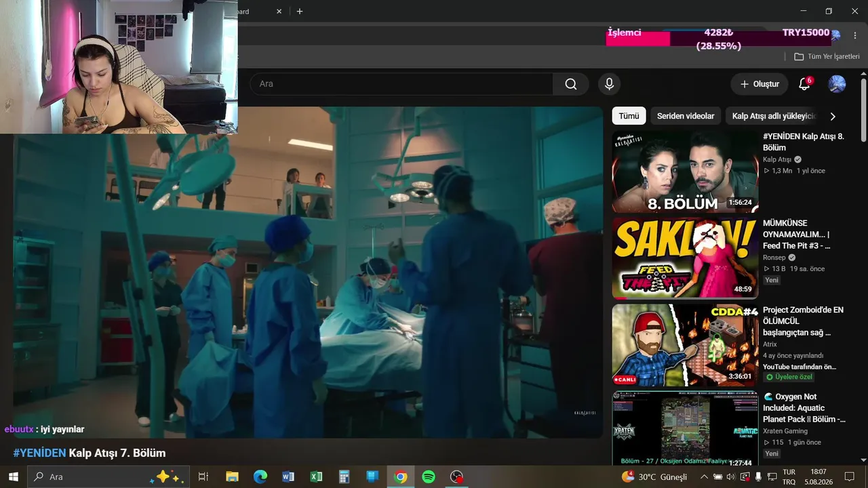Open Word from the taskbar
The height and width of the screenshot is (488, 868).
288,476
